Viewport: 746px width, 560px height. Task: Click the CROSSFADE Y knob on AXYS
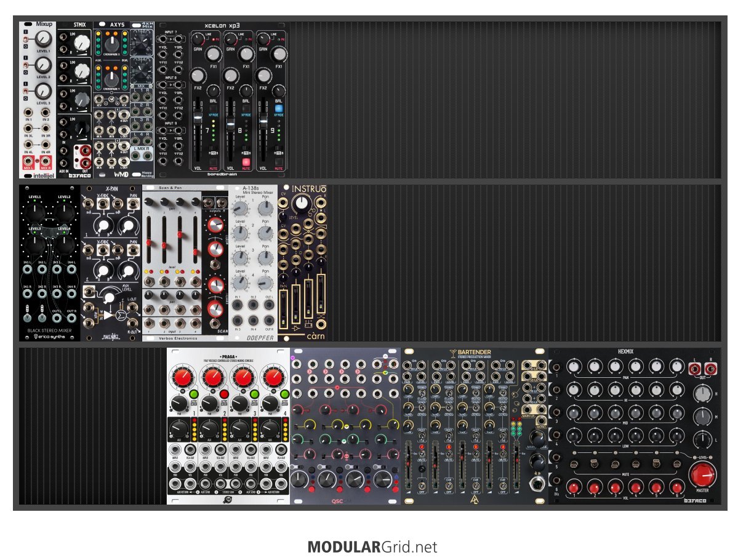[x=113, y=78]
